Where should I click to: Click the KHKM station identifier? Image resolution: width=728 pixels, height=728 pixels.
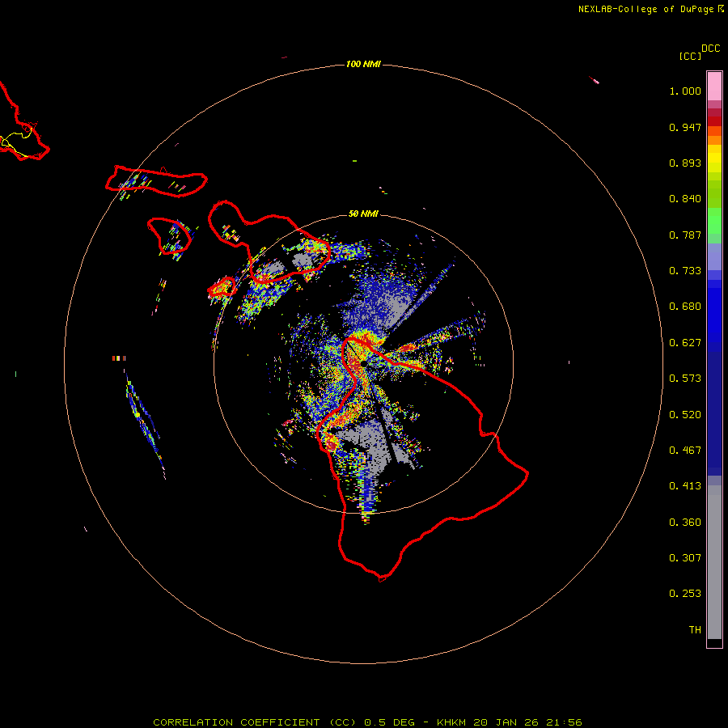[x=451, y=722]
